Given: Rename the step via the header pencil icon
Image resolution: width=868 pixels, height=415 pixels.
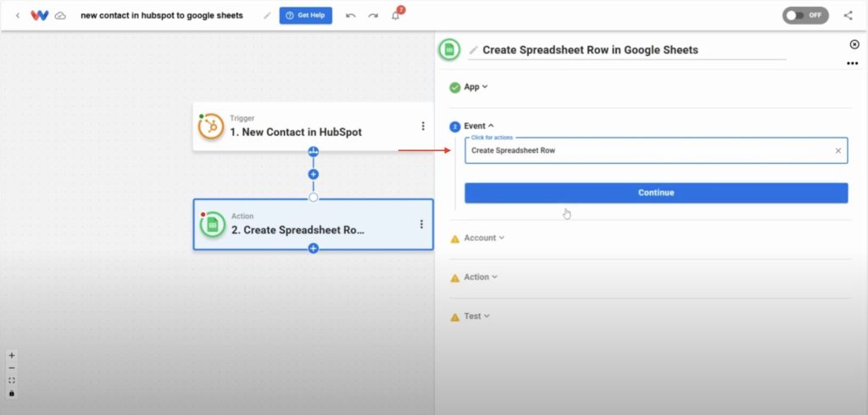Looking at the screenshot, I should click(x=473, y=50).
